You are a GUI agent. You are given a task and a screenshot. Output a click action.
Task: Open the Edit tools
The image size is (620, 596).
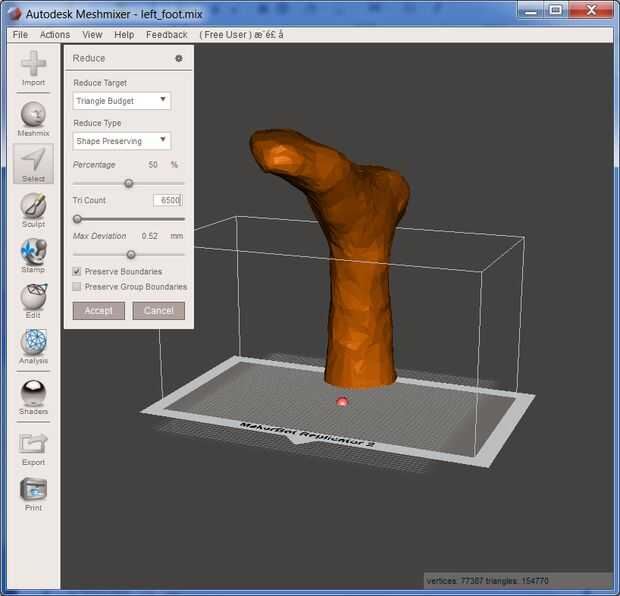[33, 298]
